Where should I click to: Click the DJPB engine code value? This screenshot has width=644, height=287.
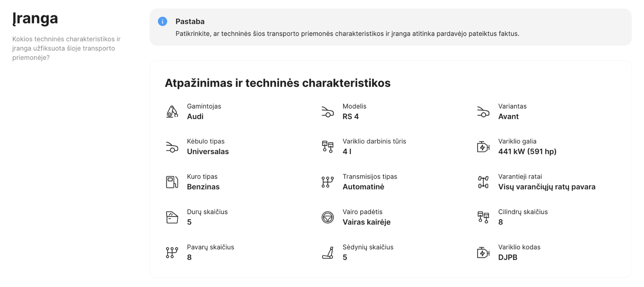(x=508, y=257)
